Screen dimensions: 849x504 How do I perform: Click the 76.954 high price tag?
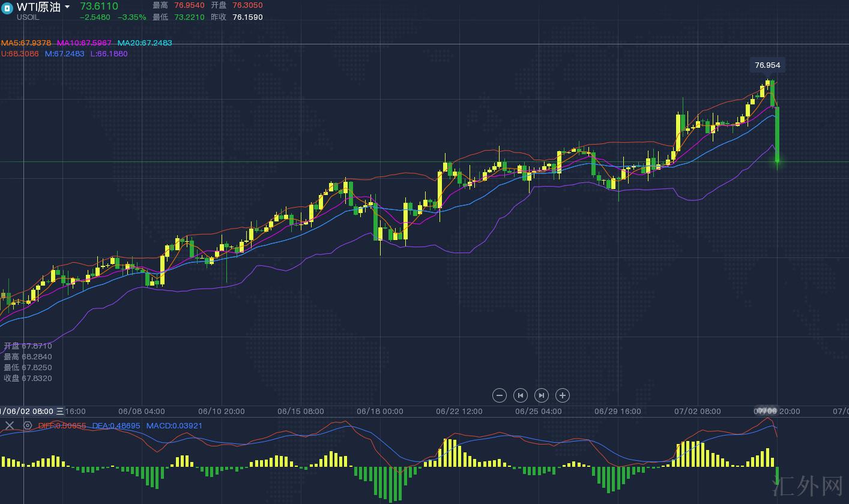767,65
